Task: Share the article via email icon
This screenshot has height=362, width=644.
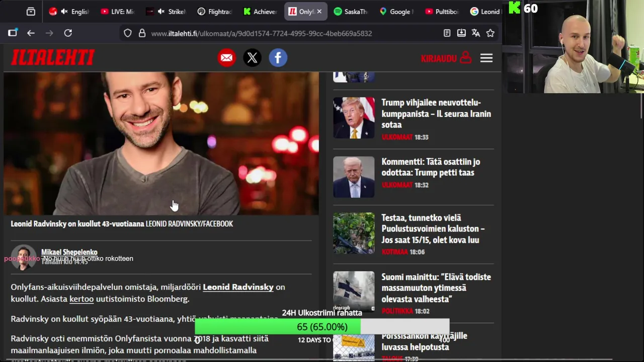Action: (x=226, y=58)
